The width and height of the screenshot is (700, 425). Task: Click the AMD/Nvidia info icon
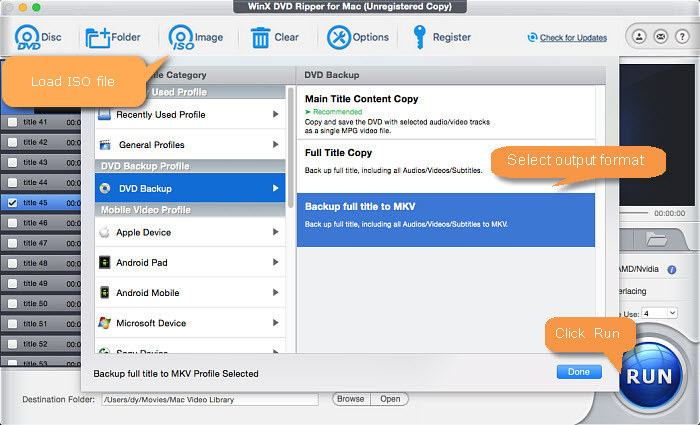pyautogui.click(x=671, y=270)
